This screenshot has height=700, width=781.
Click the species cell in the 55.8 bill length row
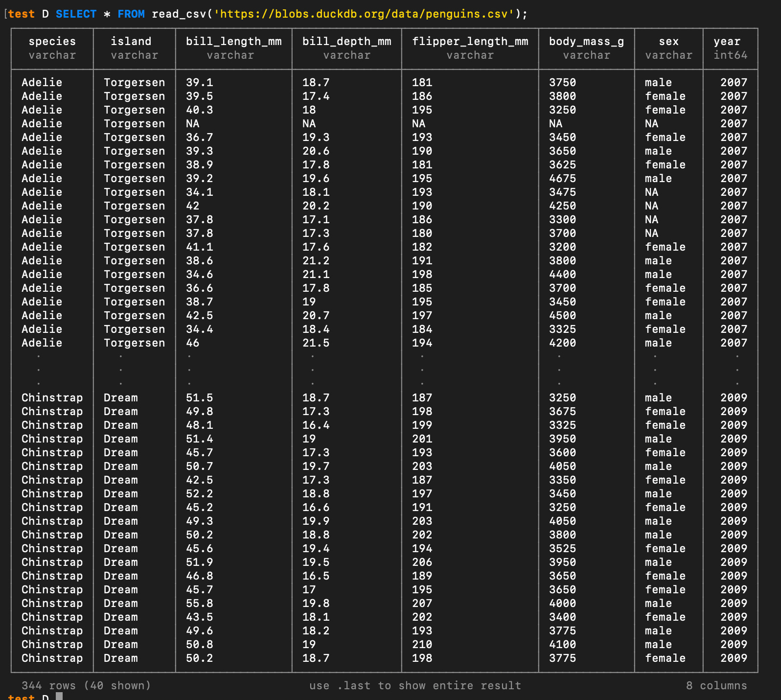(x=52, y=603)
